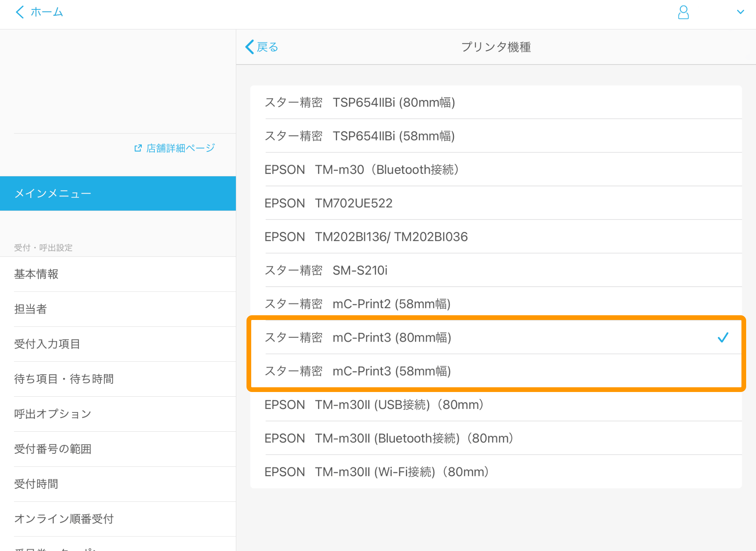Open 基本情報 settings
The image size is (756, 551).
coord(118,274)
